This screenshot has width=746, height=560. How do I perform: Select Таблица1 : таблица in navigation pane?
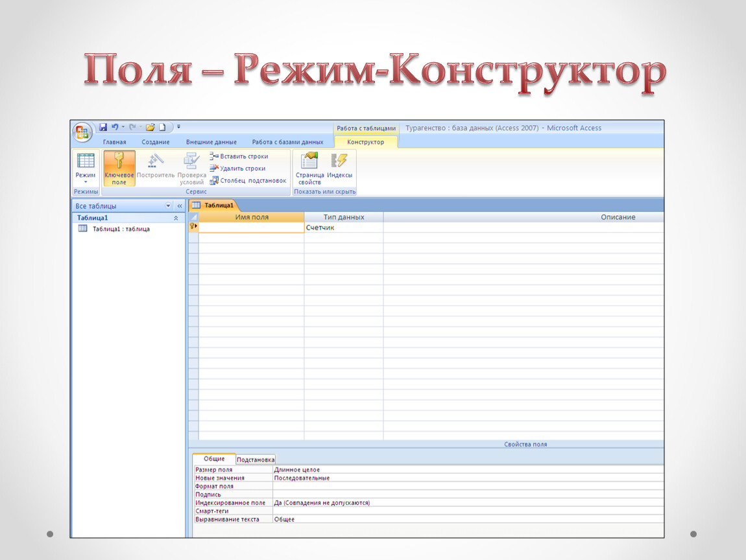[x=121, y=229]
